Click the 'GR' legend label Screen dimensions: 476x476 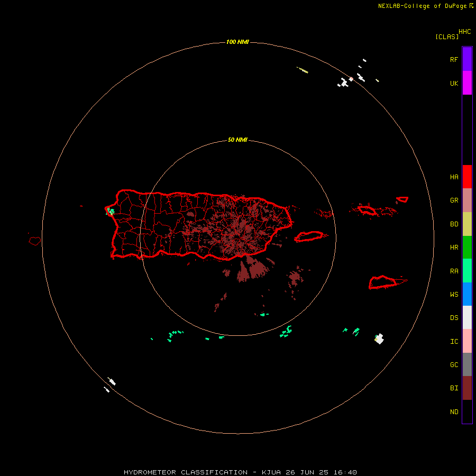(x=454, y=200)
